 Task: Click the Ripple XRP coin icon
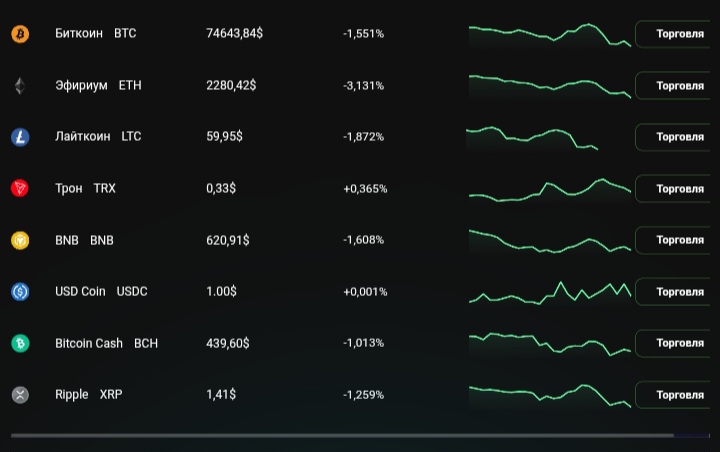click(20, 395)
